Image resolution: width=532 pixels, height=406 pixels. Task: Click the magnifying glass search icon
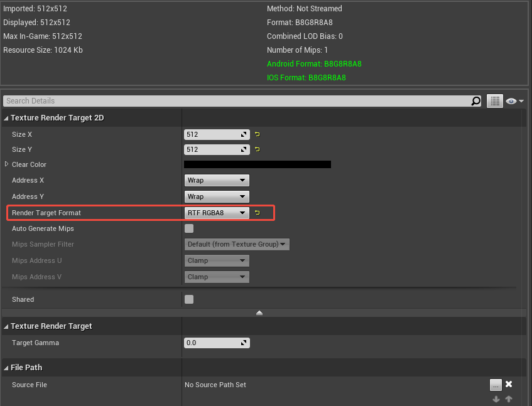(476, 101)
